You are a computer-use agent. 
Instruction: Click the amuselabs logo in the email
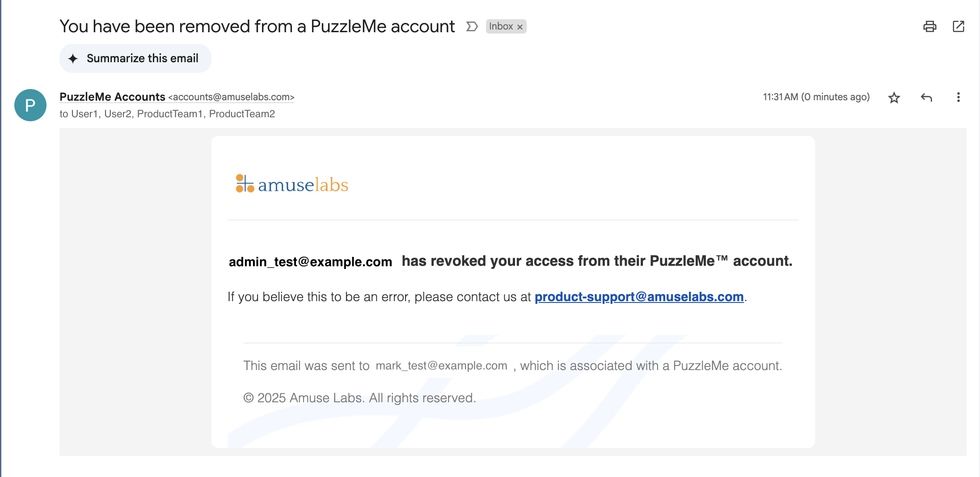point(292,184)
